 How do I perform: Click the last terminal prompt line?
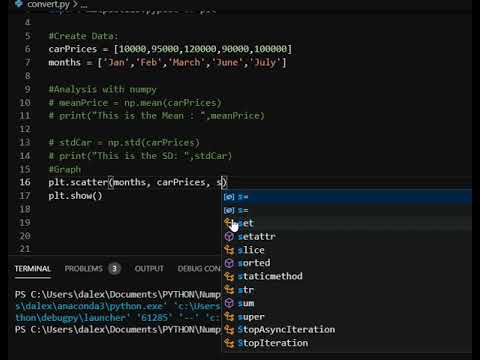pyautogui.click(x=117, y=330)
